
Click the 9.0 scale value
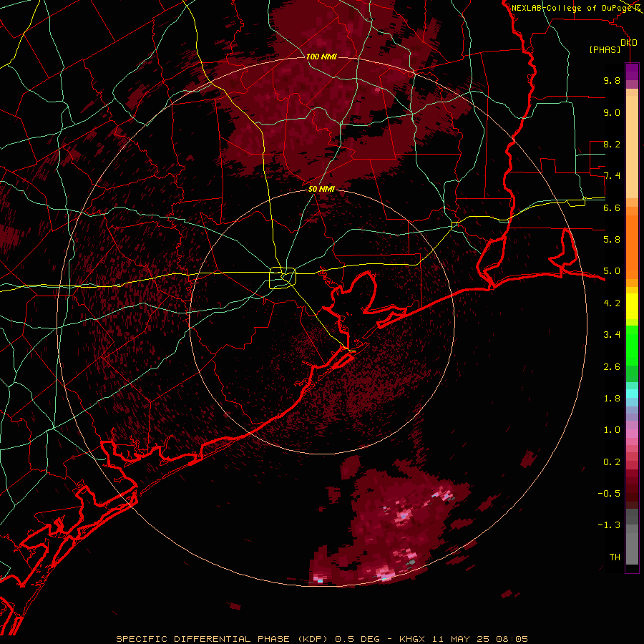(x=612, y=112)
